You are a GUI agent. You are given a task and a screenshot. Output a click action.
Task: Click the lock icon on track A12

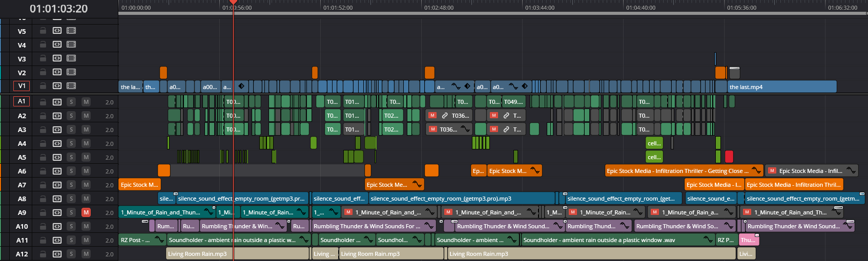[x=43, y=254]
